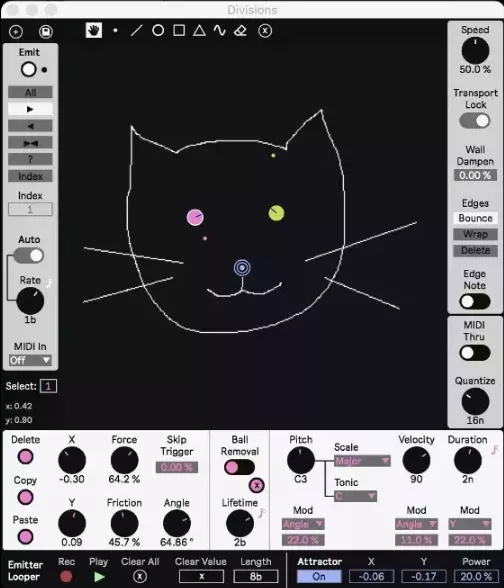This screenshot has width=504, height=588.
Task: Toggle the Auto emit switch
Action: (29, 256)
